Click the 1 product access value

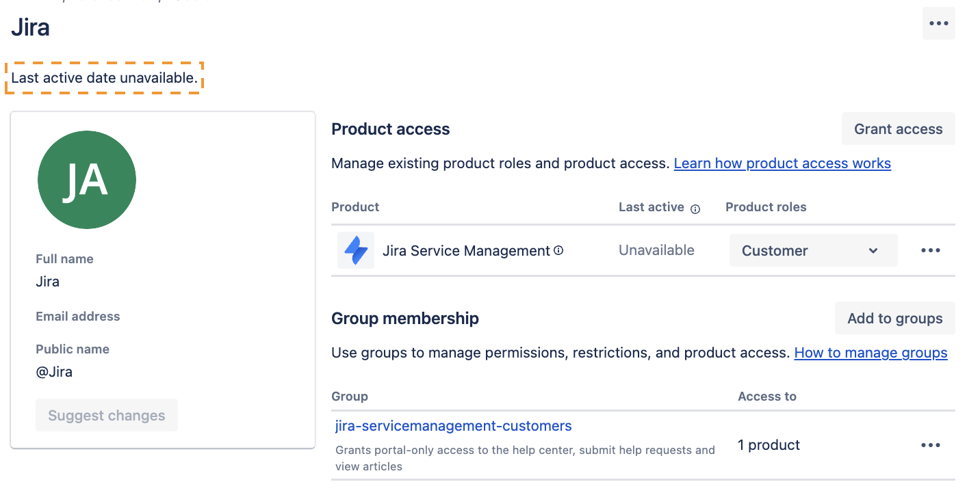point(769,445)
